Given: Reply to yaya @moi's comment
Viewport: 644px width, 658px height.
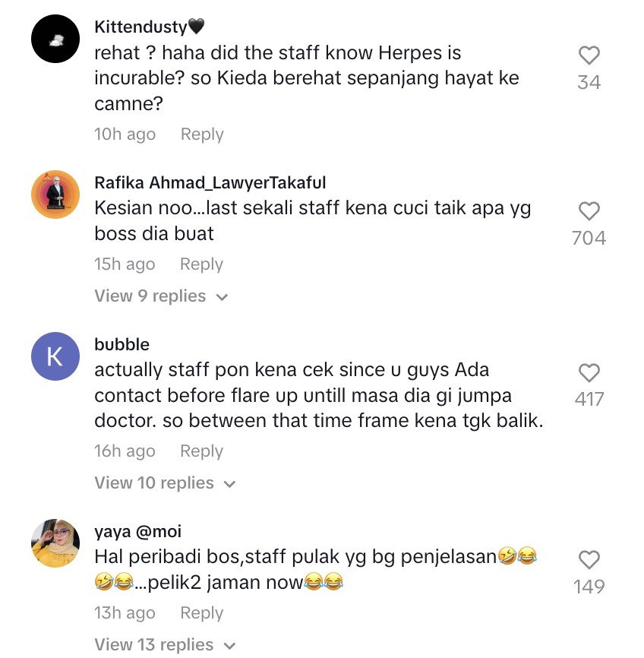Looking at the screenshot, I should coord(202,613).
